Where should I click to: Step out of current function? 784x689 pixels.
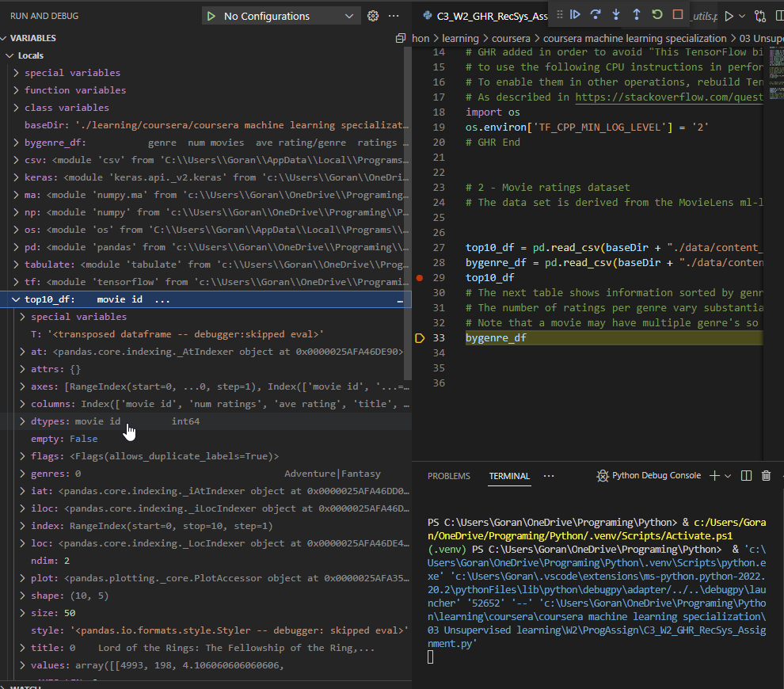(636, 14)
